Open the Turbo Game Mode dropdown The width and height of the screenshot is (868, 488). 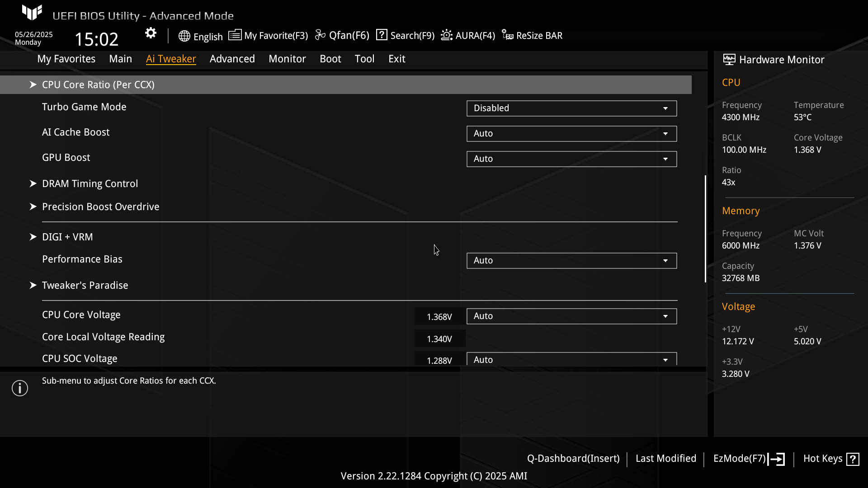[571, 108]
